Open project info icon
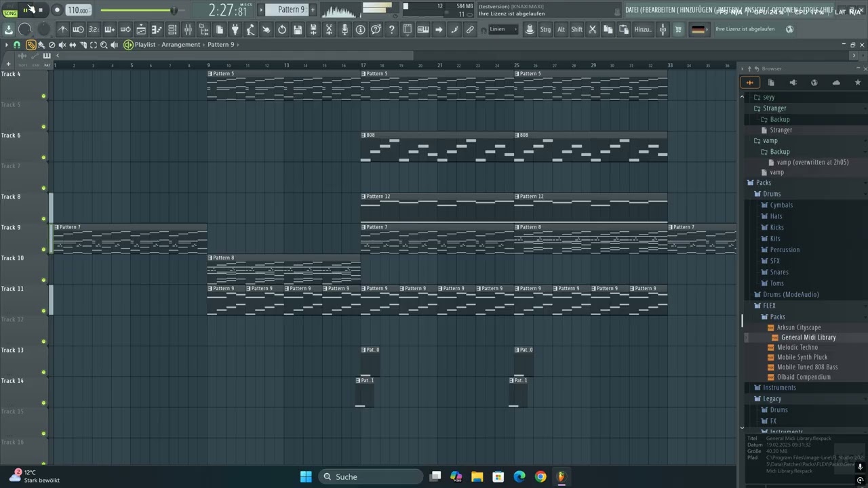Image resolution: width=868 pixels, height=488 pixels. click(x=360, y=29)
